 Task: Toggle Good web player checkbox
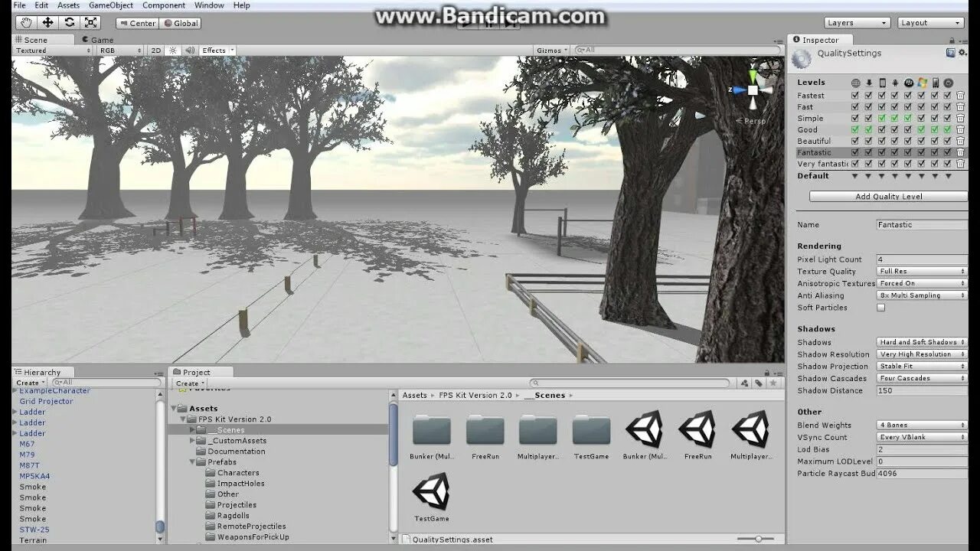855,130
